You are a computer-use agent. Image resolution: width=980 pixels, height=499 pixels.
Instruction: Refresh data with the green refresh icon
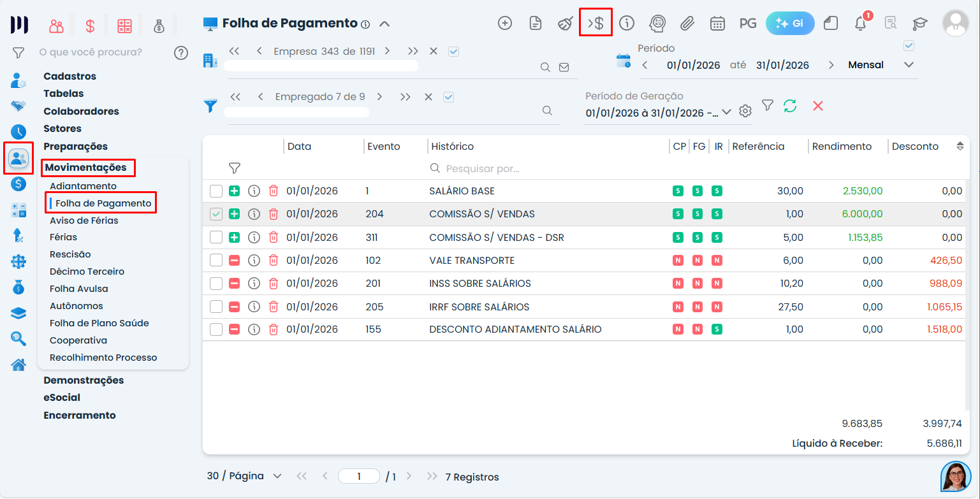pyautogui.click(x=790, y=106)
